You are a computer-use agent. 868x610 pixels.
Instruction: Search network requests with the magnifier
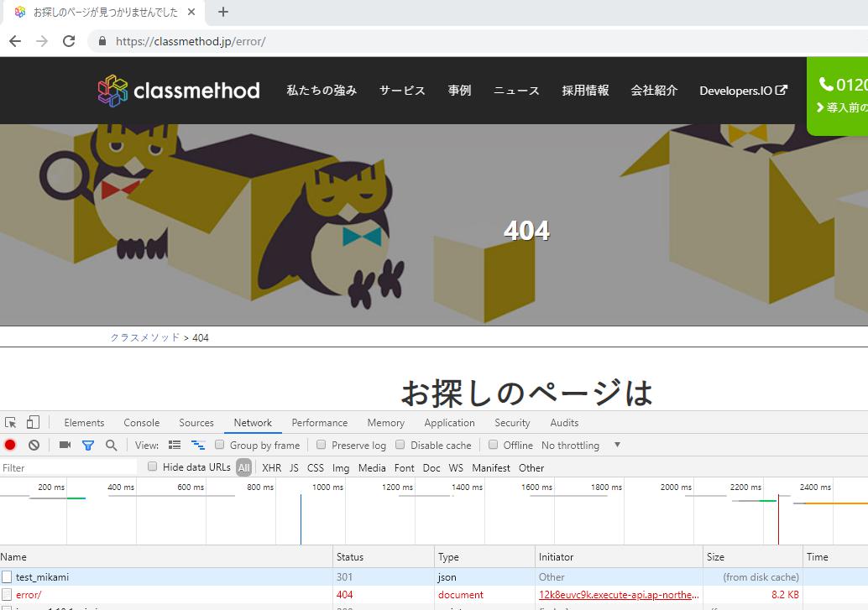point(112,446)
